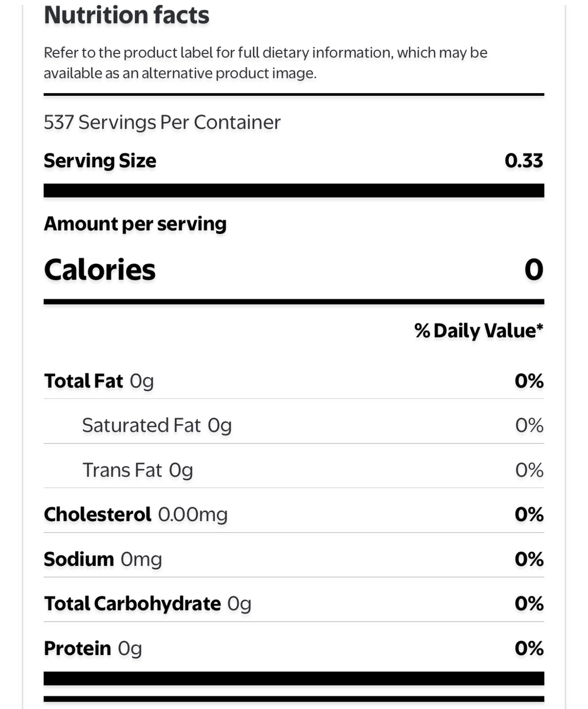The width and height of the screenshot is (588, 709).
Task: Select the Total Fat 0g row
Action: (294, 381)
